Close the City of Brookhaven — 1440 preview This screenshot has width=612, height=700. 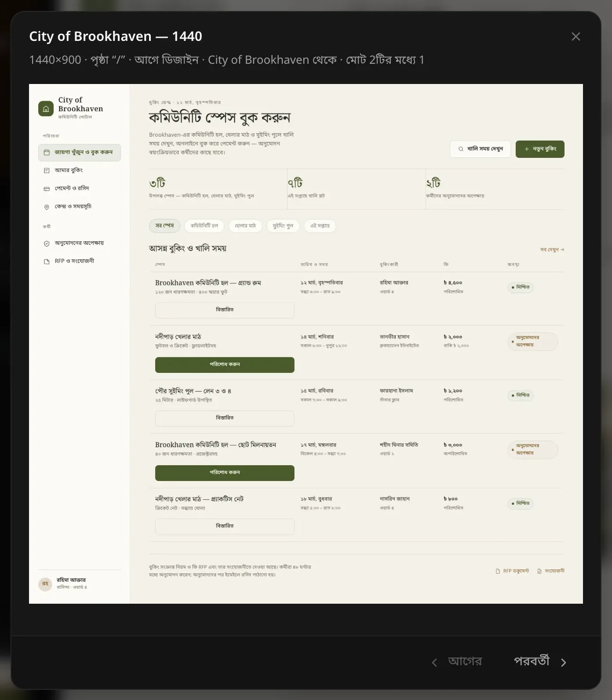[x=576, y=36]
